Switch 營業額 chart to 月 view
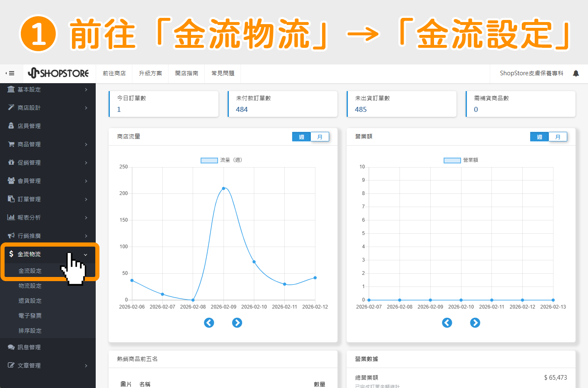The image size is (588, 388). coord(558,136)
